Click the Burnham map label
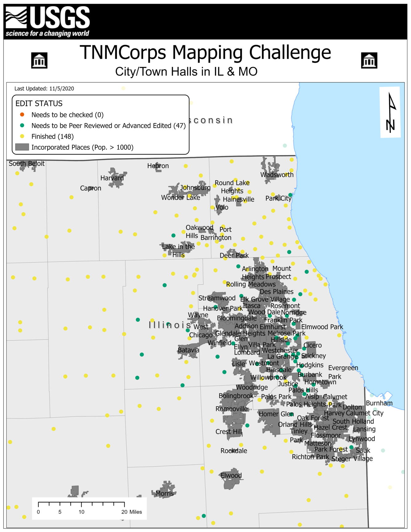 pos(379,403)
